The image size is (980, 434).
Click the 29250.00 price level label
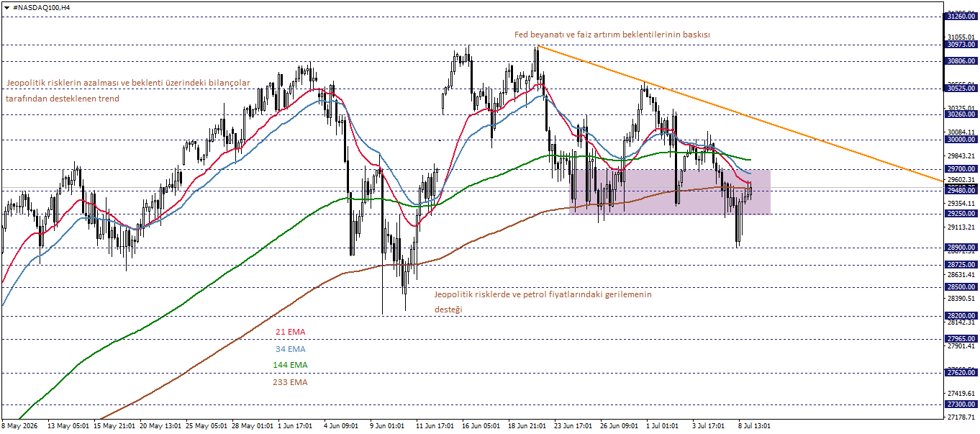(x=961, y=214)
